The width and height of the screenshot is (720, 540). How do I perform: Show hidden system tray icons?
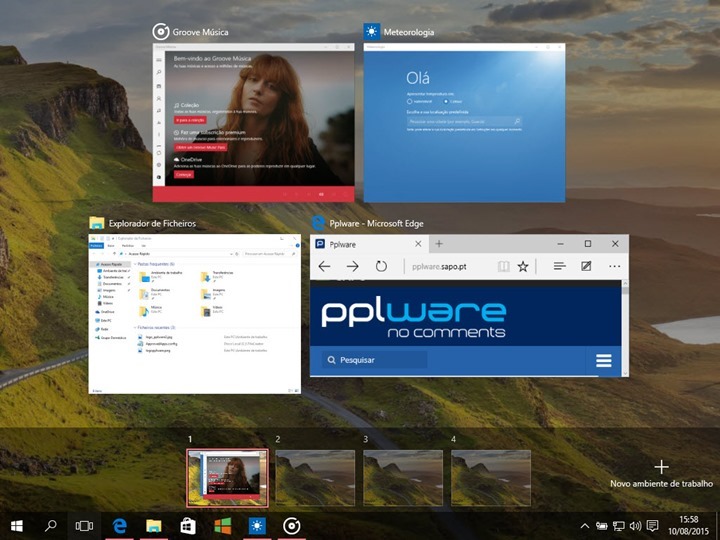[x=585, y=526]
